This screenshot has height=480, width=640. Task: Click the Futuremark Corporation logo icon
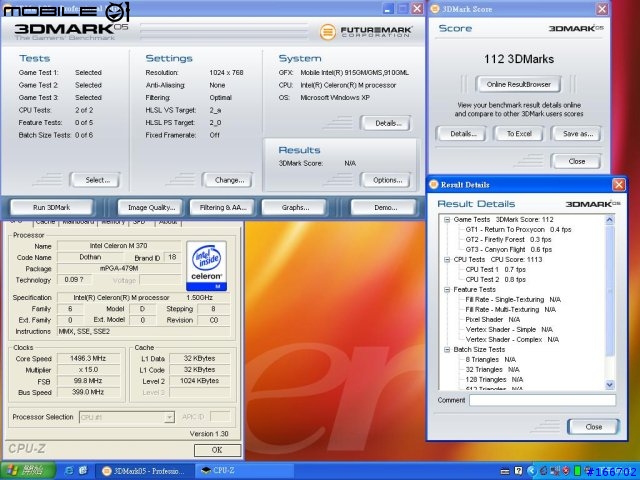pos(327,32)
